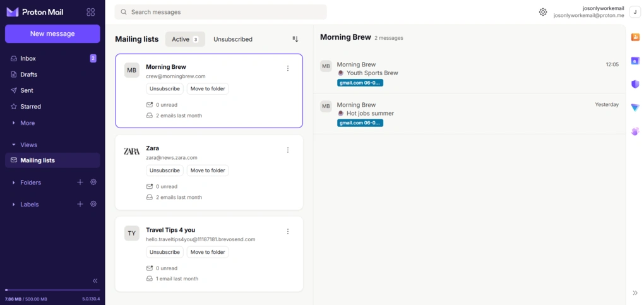Move Zara emails to folder
This screenshot has width=644, height=305.
[208, 170]
